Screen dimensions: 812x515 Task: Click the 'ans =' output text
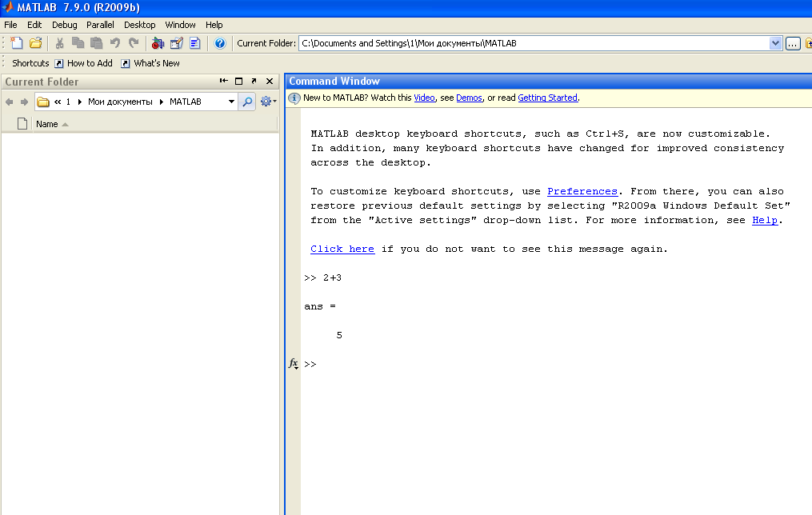coord(320,307)
